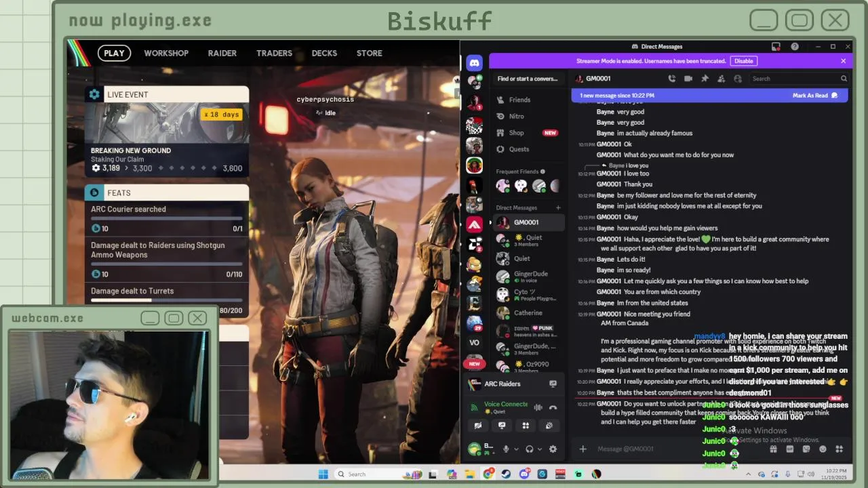The image size is (868, 488).
Task: Open the Discord inbox icon
Action: [776, 47]
